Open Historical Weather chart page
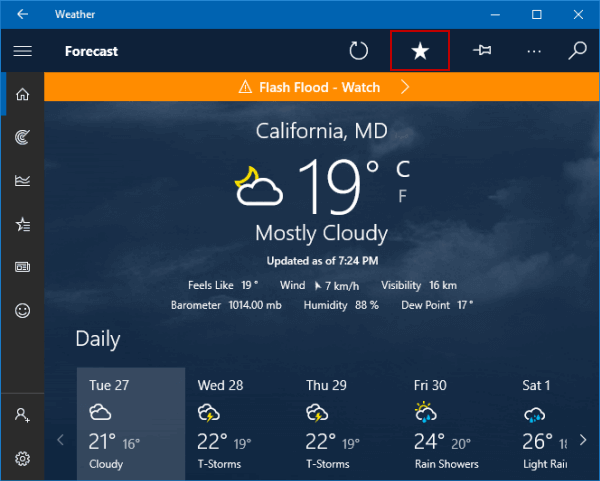600x481 pixels. pos(23,180)
